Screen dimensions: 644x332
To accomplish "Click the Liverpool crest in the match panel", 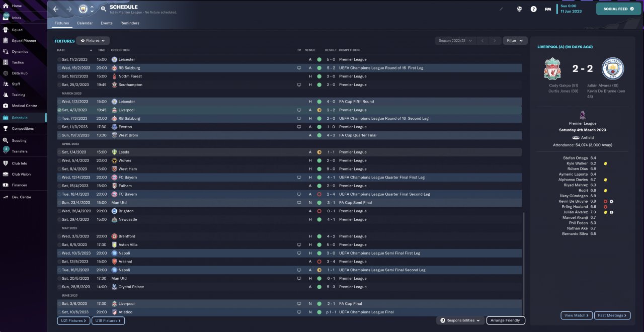I will (x=553, y=69).
